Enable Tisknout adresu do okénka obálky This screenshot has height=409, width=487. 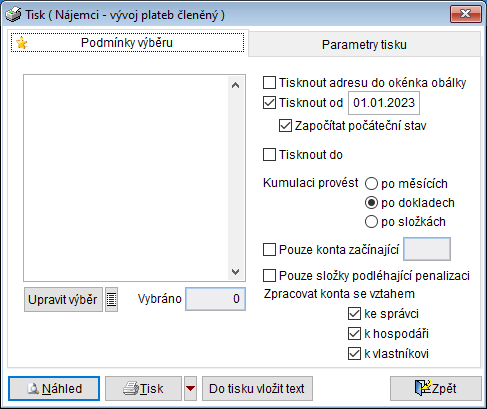(x=269, y=83)
